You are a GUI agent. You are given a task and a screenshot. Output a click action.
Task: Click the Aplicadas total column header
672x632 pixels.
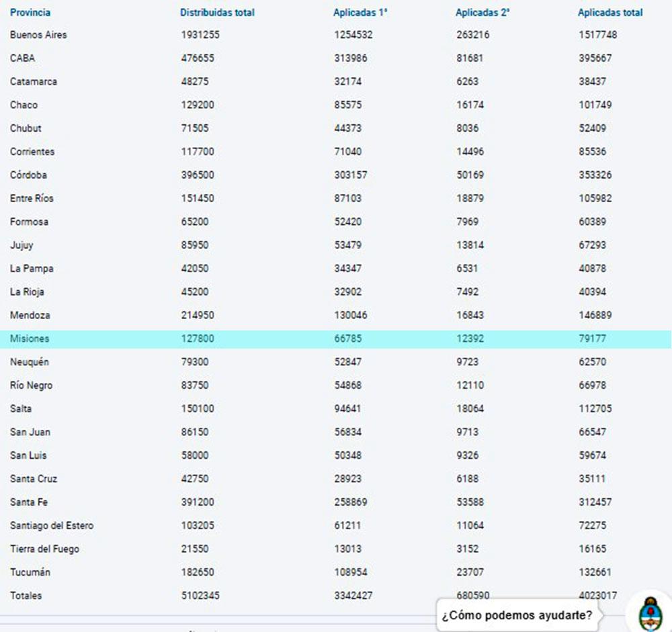[x=610, y=12]
